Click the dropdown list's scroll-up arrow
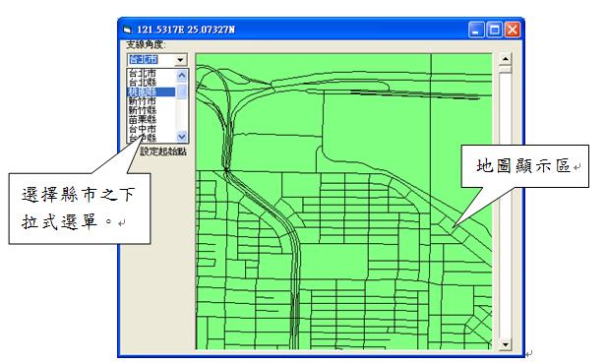Image resolution: width=607 pixels, height=364 pixels. coord(182,75)
